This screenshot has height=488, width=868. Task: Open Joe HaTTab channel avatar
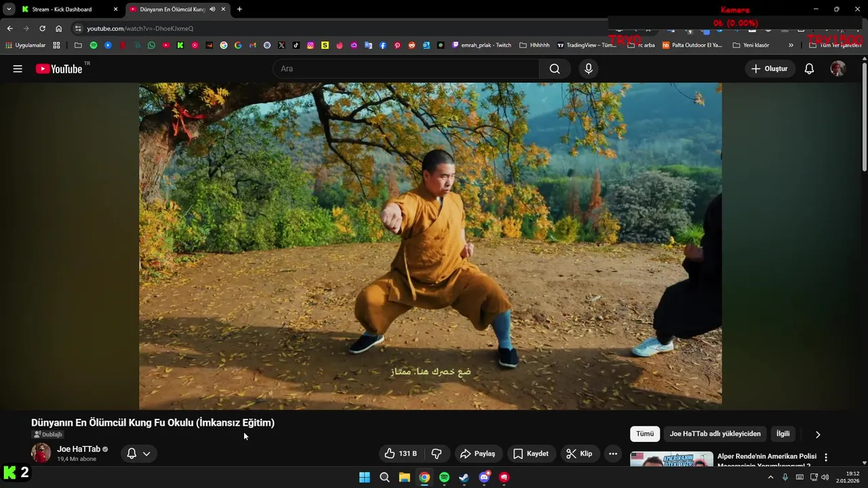tap(41, 453)
